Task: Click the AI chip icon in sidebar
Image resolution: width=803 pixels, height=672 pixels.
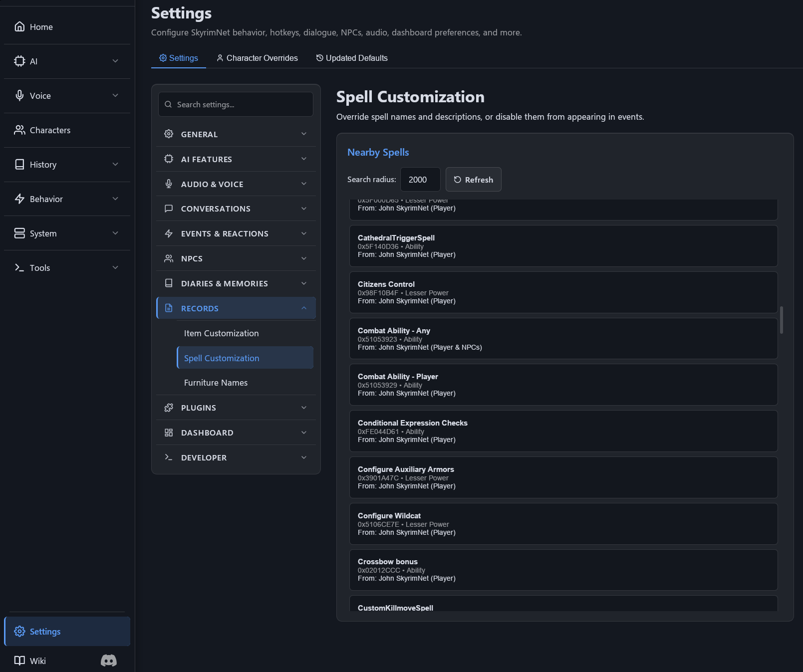Action: pyautogui.click(x=19, y=61)
